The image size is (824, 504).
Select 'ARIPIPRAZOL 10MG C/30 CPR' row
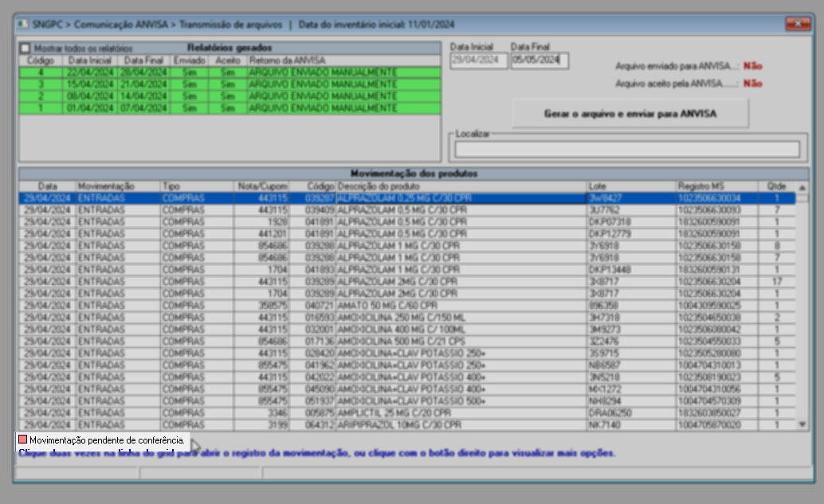407,424
